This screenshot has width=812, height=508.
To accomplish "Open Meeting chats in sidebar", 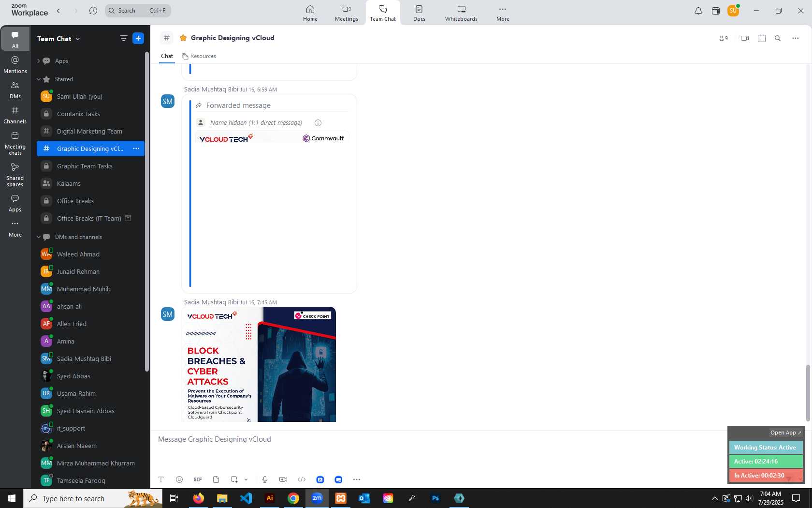I will 15,144.
